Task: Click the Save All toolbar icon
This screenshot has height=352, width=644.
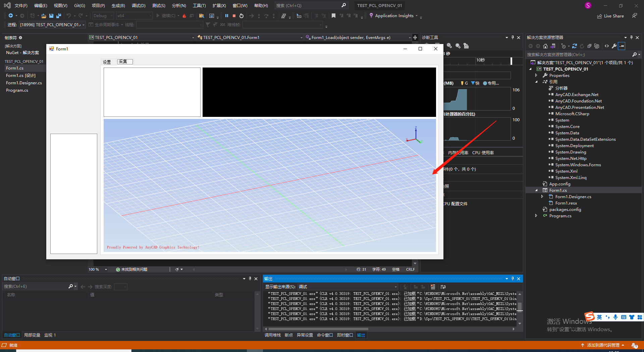Action: (x=59, y=15)
